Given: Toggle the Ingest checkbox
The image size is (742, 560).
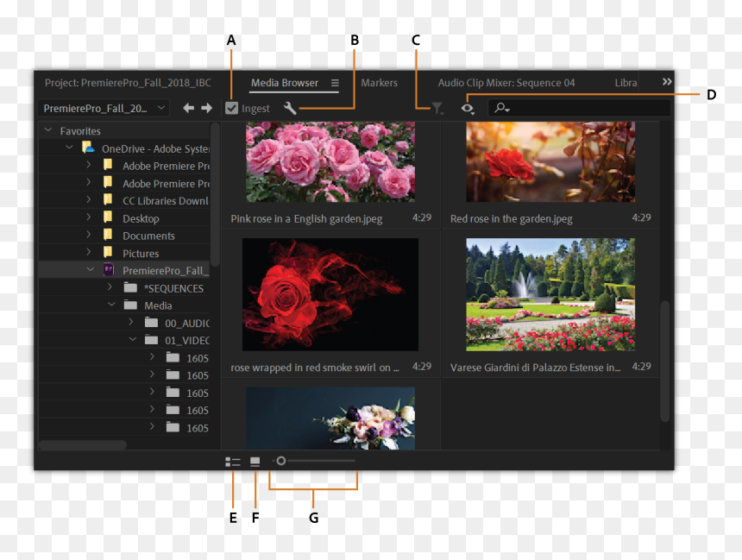Looking at the screenshot, I should pyautogui.click(x=231, y=109).
